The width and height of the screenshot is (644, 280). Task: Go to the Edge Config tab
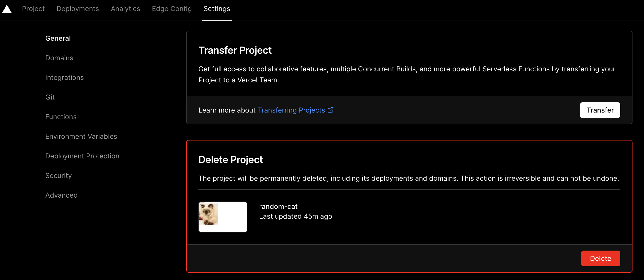(x=172, y=9)
